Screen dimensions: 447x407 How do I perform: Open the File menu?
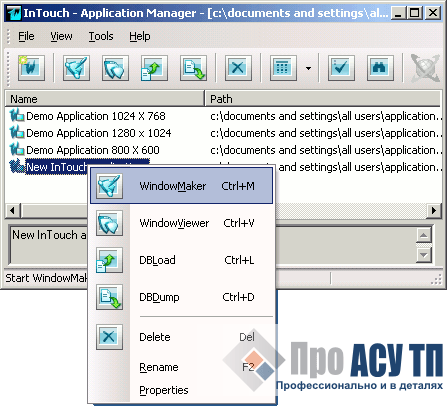(26, 36)
